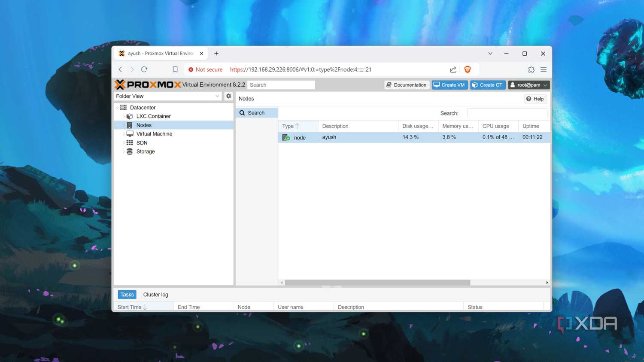Click the scroll right arrow of node grid
The height and width of the screenshot is (362, 644).
coord(547,283)
